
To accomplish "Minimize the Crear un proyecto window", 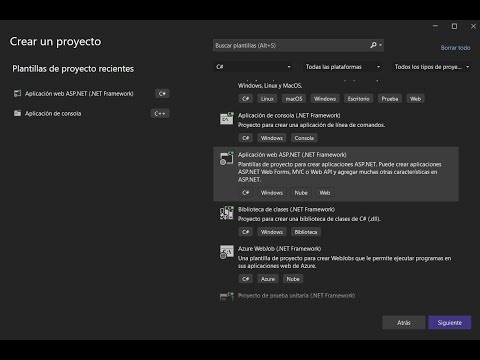I will click(435, 26).
